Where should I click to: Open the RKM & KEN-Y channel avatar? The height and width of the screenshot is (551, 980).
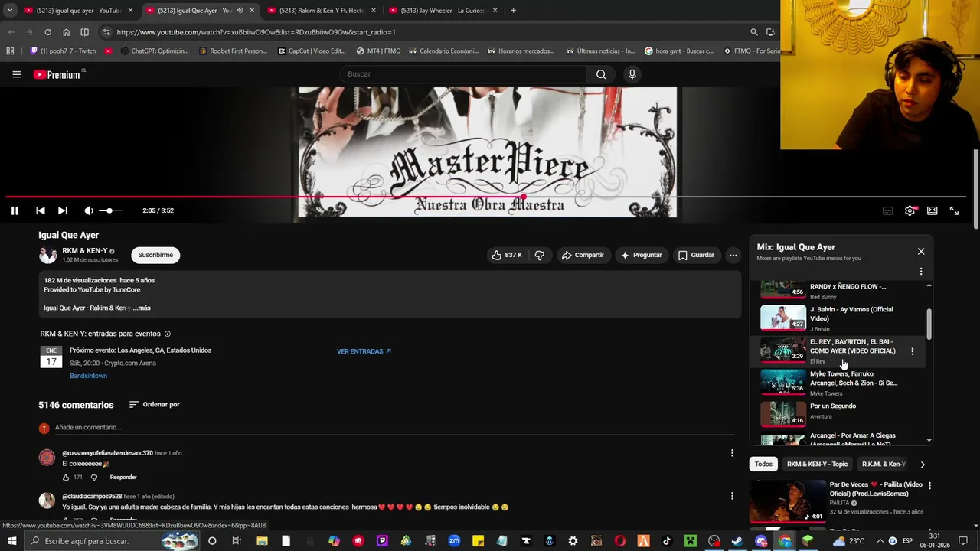[47, 255]
